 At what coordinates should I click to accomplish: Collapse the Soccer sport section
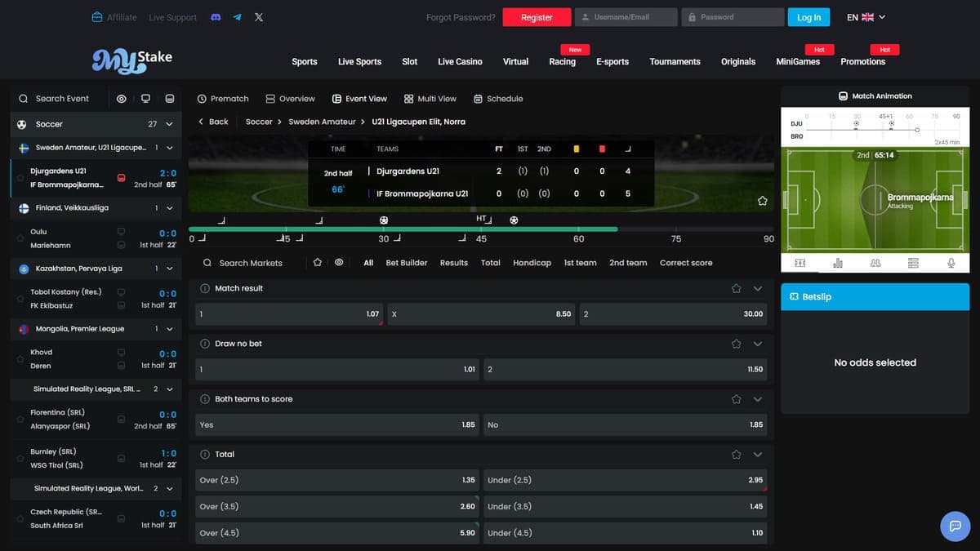(169, 124)
